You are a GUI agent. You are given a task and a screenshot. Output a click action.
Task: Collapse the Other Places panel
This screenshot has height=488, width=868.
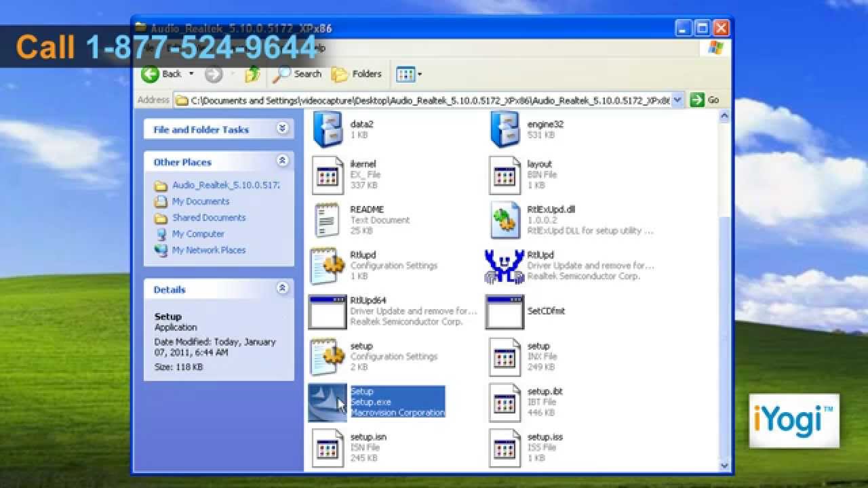tap(282, 161)
